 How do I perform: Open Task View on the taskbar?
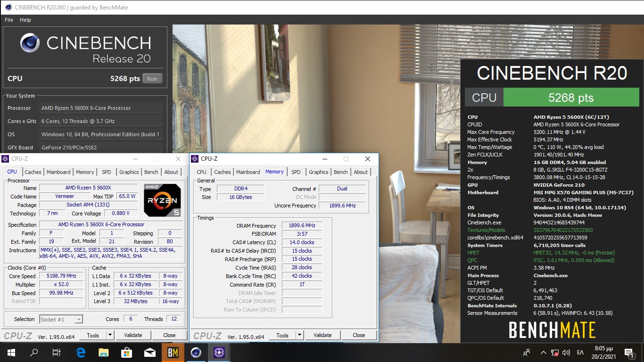click(x=57, y=353)
